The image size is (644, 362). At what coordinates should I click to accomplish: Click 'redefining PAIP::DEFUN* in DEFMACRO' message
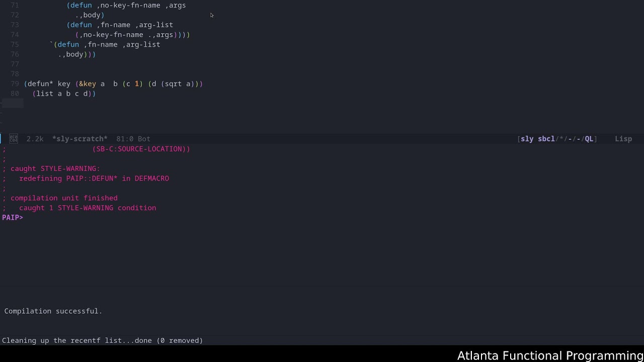[x=94, y=178]
